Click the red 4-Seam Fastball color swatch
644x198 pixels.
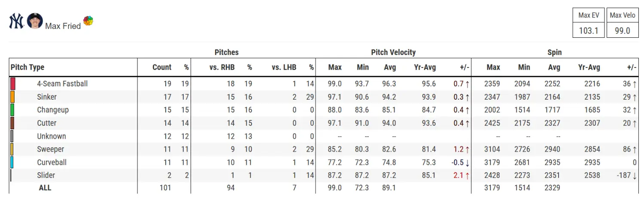[x=13, y=84]
